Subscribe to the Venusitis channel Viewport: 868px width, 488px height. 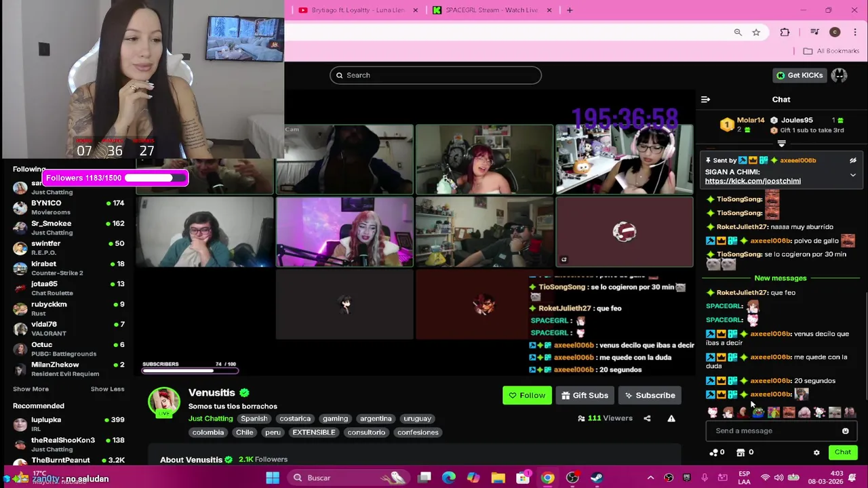(650, 396)
